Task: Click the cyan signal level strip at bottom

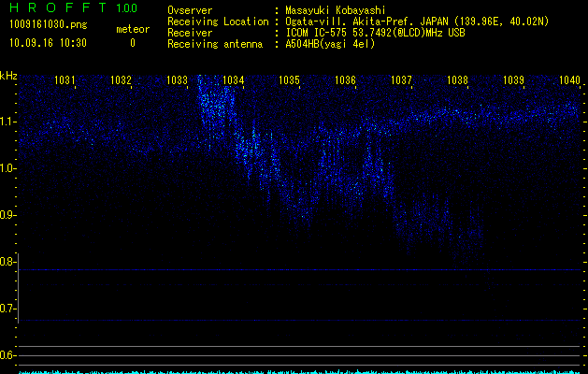Action: [300, 372]
